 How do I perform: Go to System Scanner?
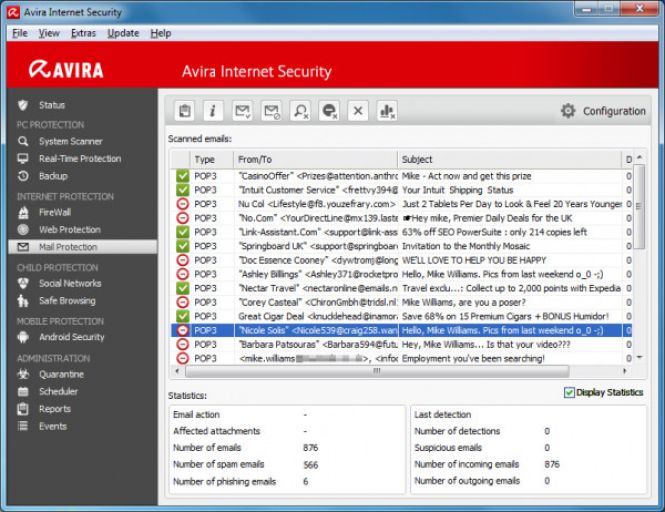tap(71, 141)
